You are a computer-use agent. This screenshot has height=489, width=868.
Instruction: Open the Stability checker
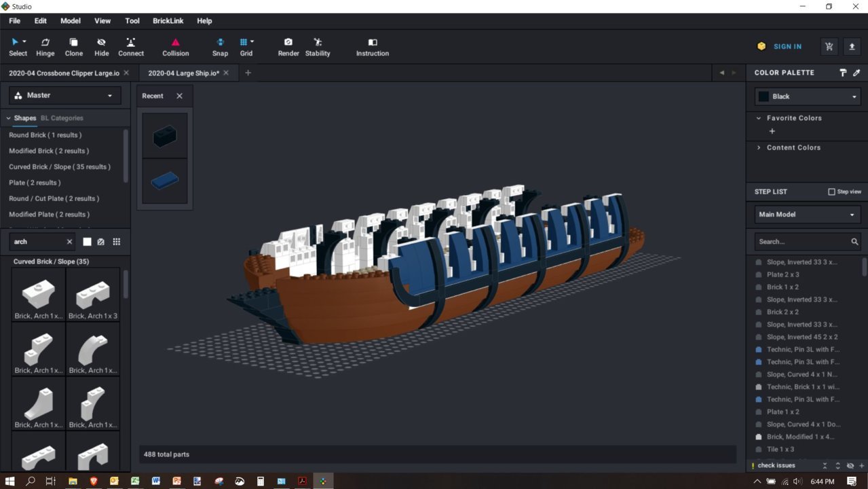318,47
